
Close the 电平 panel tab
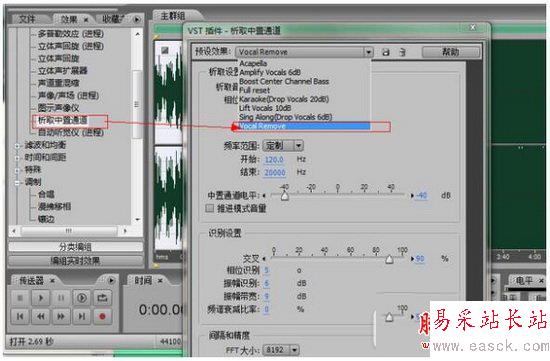tap(541, 281)
